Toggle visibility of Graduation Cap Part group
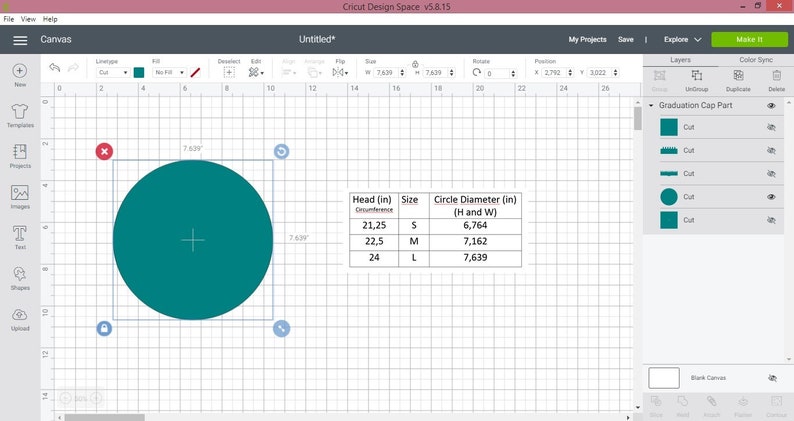The height and width of the screenshot is (421, 794). point(771,105)
